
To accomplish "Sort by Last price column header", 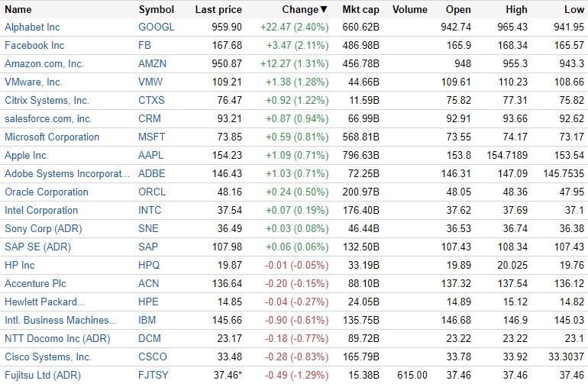I will coord(218,10).
